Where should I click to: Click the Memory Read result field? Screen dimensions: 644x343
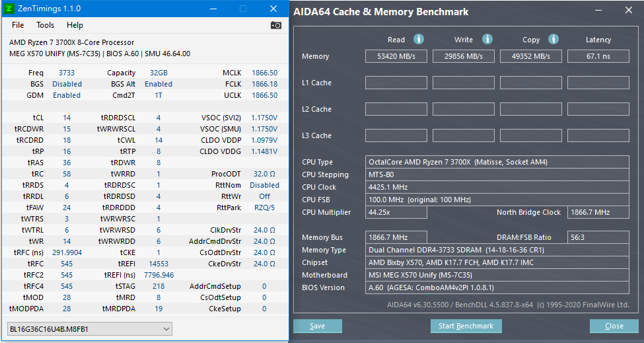coord(396,56)
